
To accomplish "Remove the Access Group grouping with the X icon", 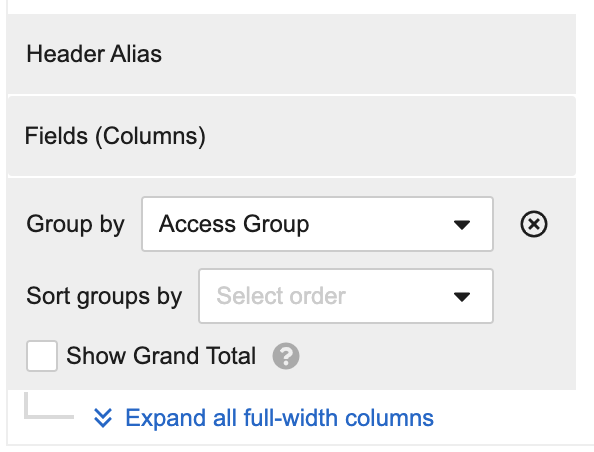I will [533, 224].
